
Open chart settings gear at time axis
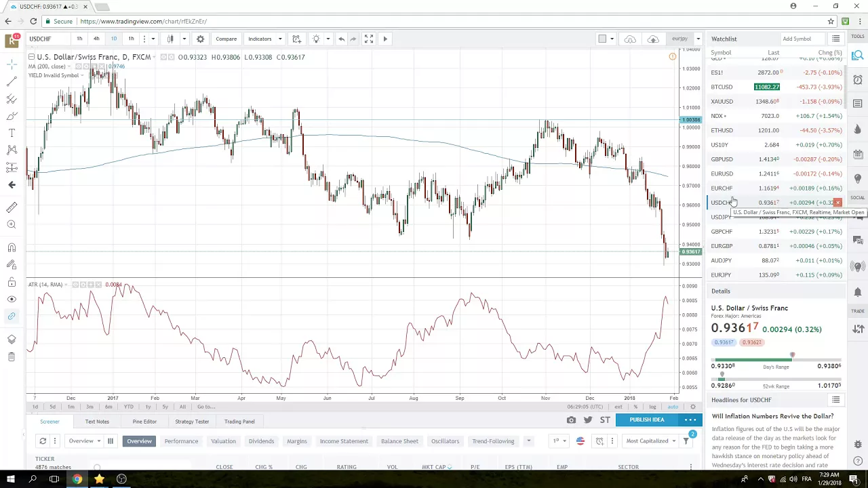coord(692,407)
